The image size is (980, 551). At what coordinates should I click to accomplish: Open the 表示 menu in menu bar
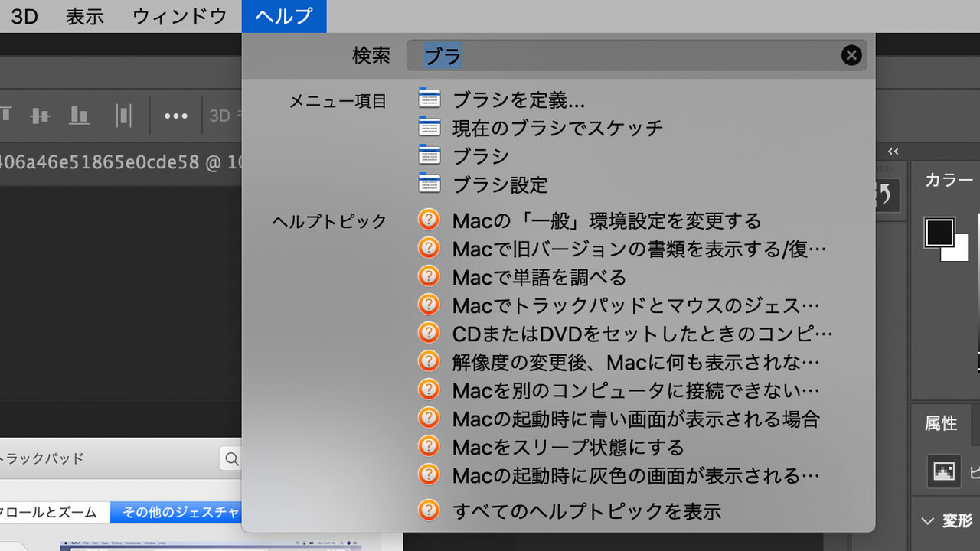pos(85,16)
